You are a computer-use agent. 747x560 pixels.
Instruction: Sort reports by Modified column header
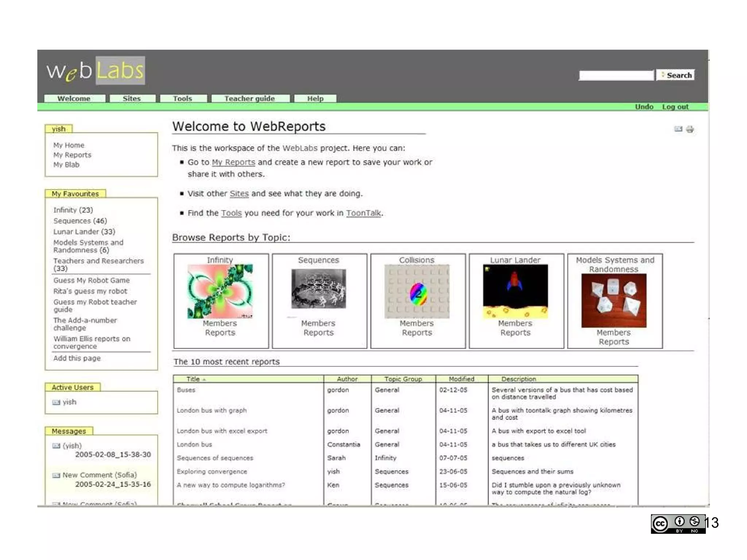[461, 379]
